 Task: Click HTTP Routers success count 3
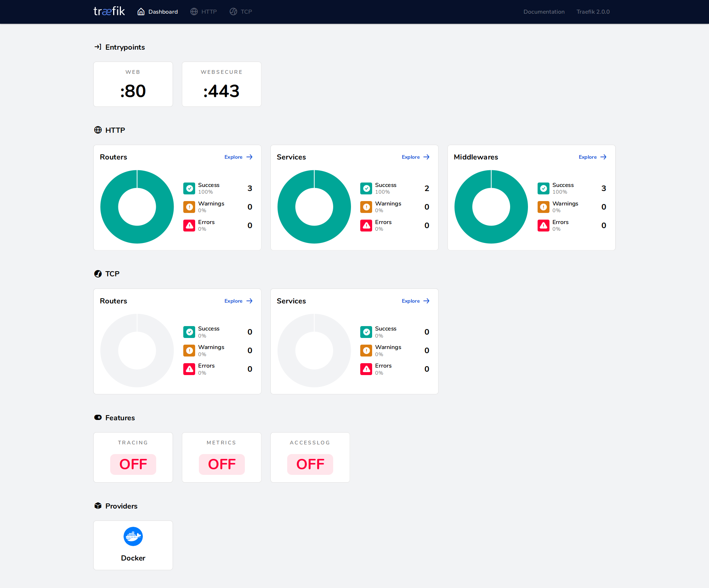[x=250, y=188]
